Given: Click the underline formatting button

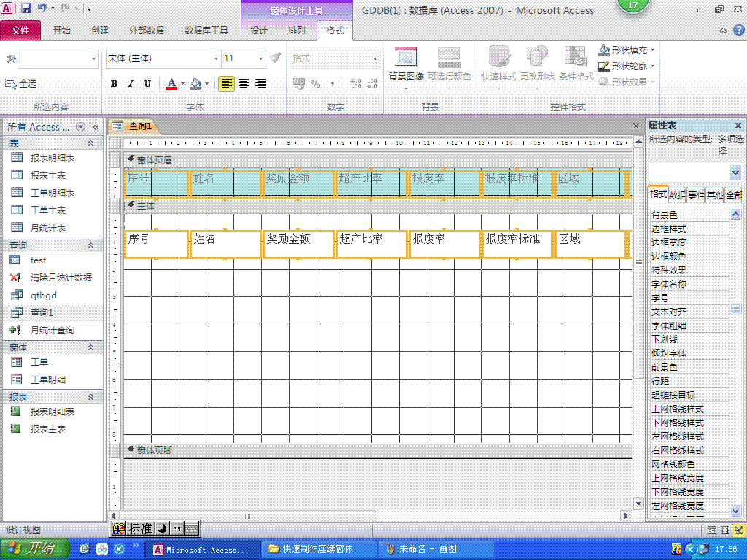Looking at the screenshot, I should [x=147, y=84].
